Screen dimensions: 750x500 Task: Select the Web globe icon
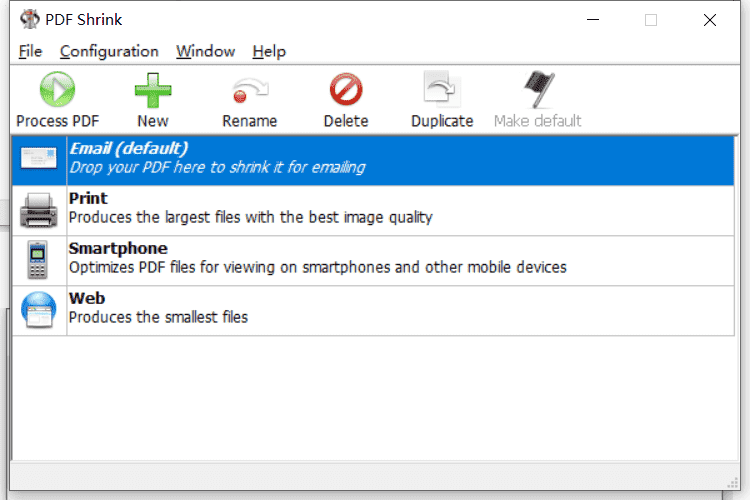pyautogui.click(x=39, y=310)
